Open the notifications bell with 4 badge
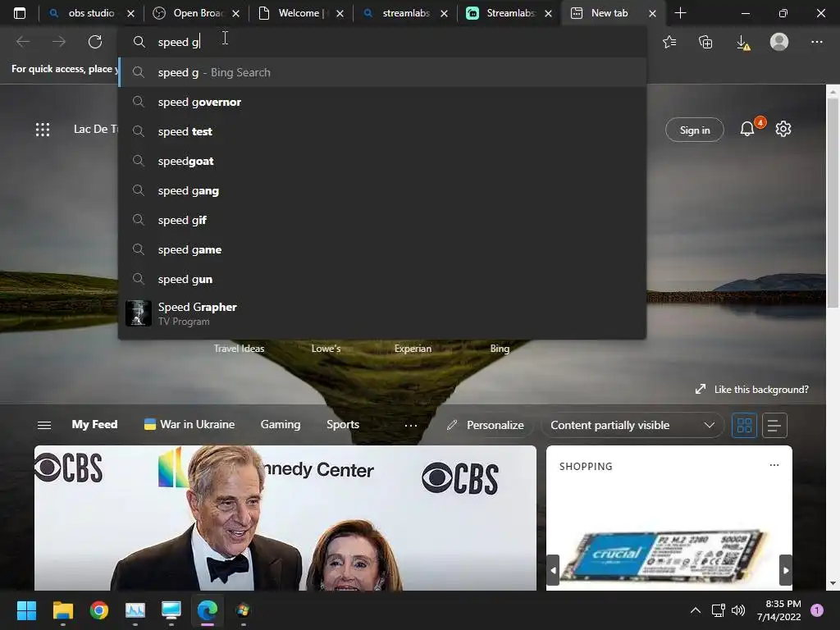Viewport: 840px width, 630px height. pos(747,129)
